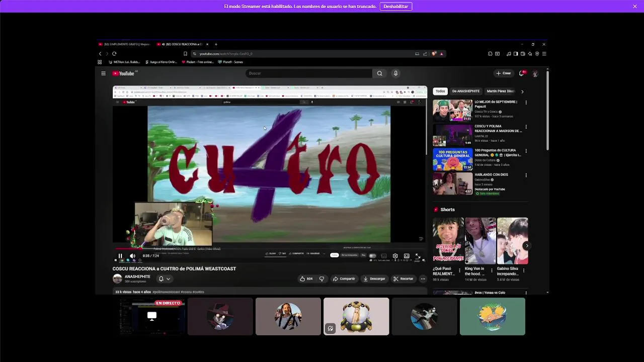The height and width of the screenshot is (362, 644).
Task: Focus the YouTube Buscar search field
Action: click(x=308, y=73)
